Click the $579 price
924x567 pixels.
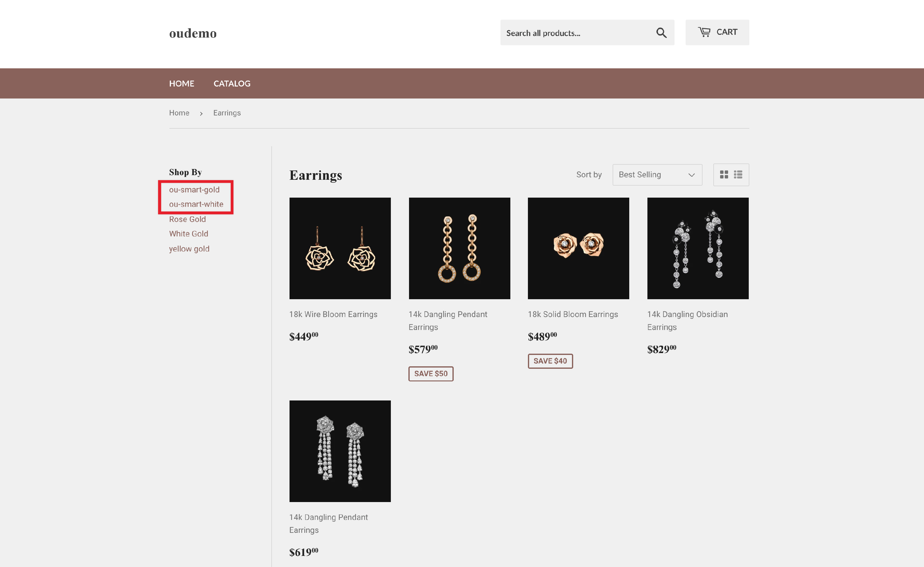423,349
